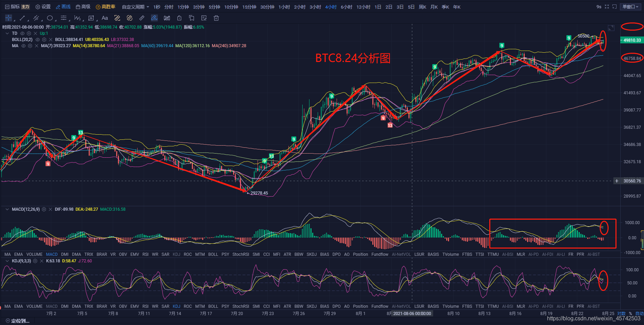
Task: Open MA indicator settings gear
Action: pos(30,46)
